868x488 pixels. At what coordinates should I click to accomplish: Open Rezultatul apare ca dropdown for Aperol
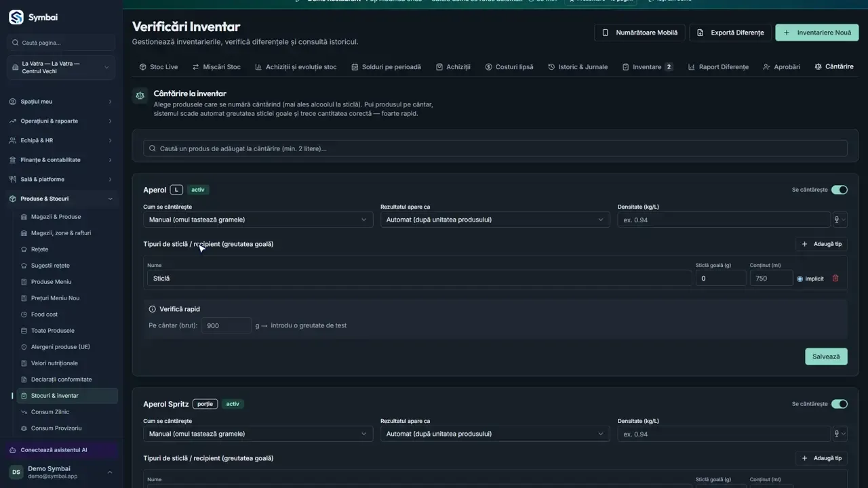coord(495,220)
